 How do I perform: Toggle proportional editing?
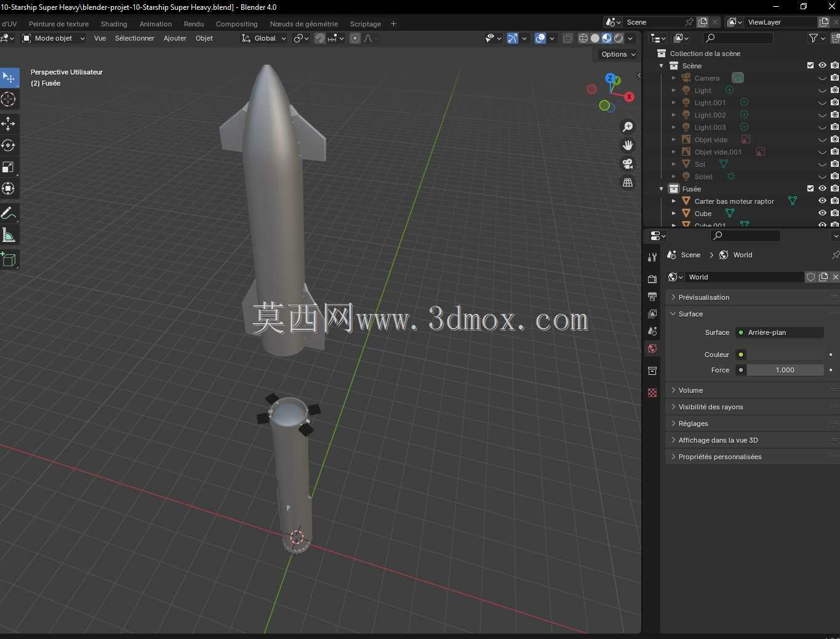point(355,38)
